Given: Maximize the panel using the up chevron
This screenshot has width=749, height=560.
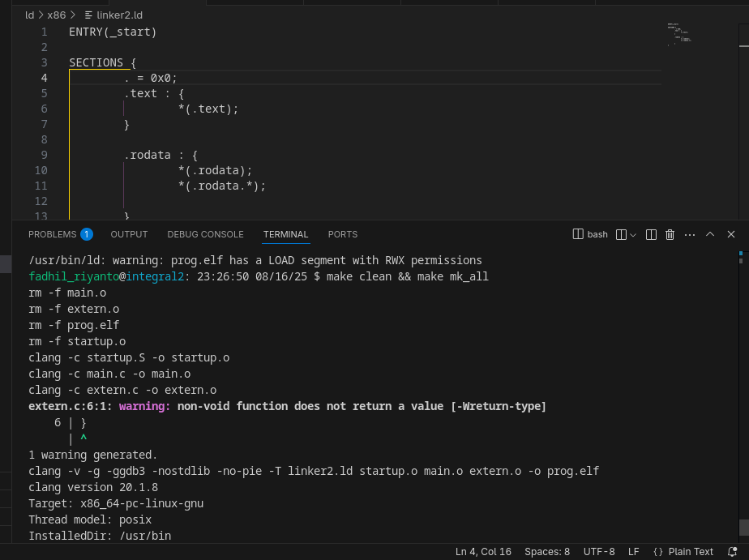Looking at the screenshot, I should coord(710,234).
